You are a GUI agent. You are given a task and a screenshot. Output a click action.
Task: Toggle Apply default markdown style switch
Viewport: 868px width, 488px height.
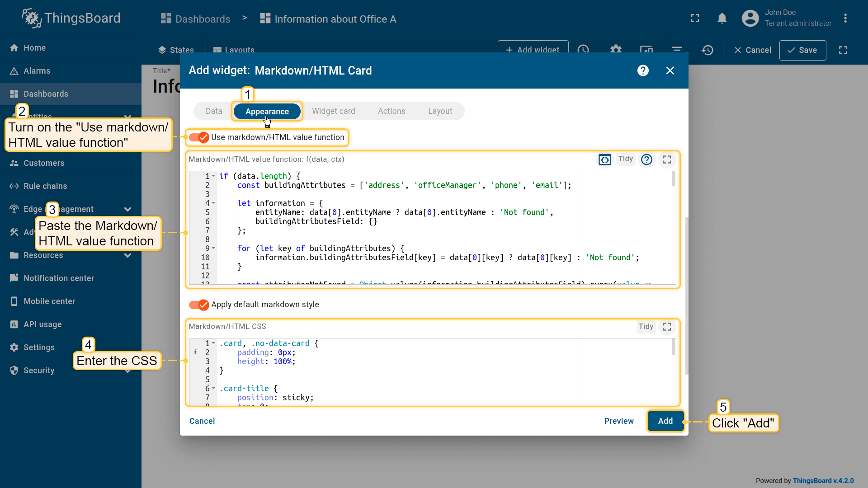coord(199,305)
